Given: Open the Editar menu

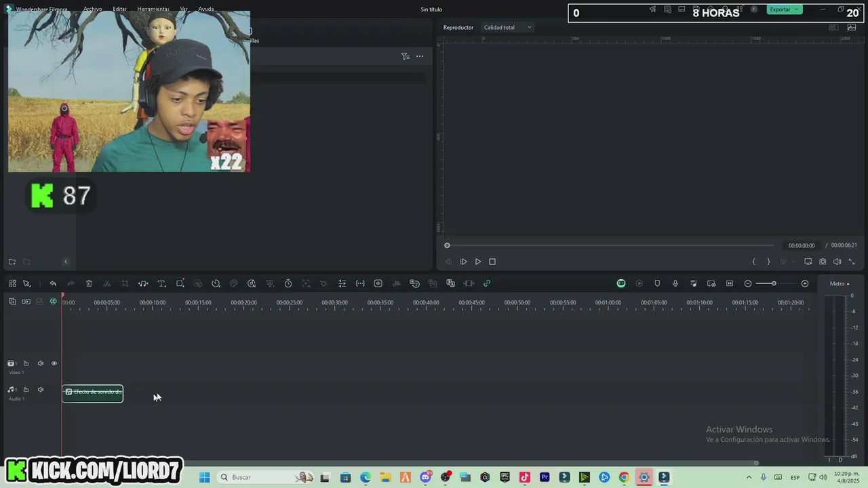Looking at the screenshot, I should coord(119,9).
